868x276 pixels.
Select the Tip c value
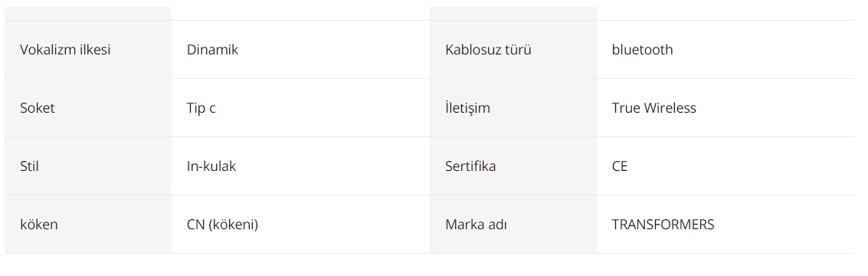point(201,108)
